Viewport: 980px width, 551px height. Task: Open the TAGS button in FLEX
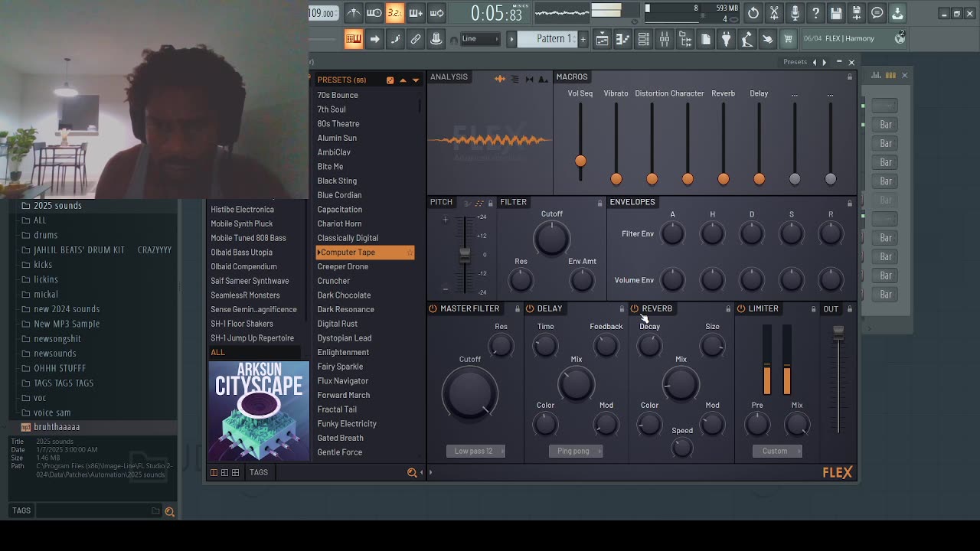pyautogui.click(x=259, y=472)
